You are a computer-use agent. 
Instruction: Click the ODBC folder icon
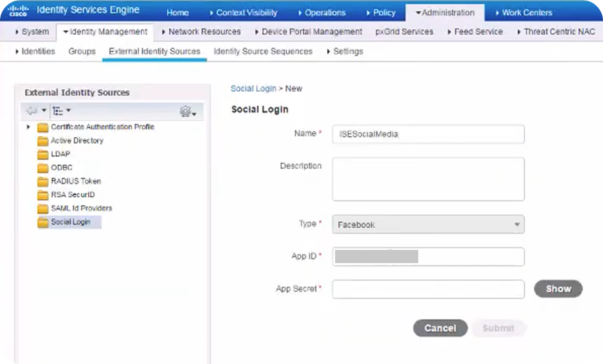pos(43,168)
